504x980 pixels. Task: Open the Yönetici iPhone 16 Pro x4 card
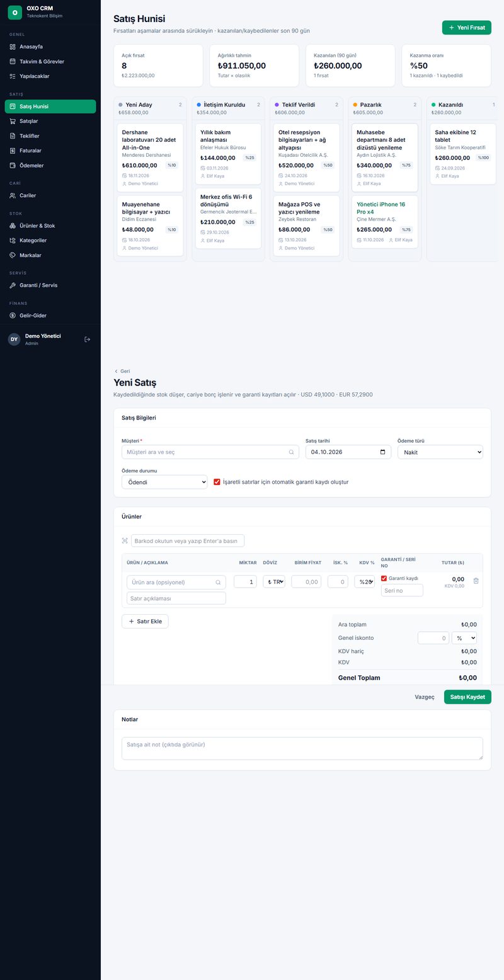(384, 222)
